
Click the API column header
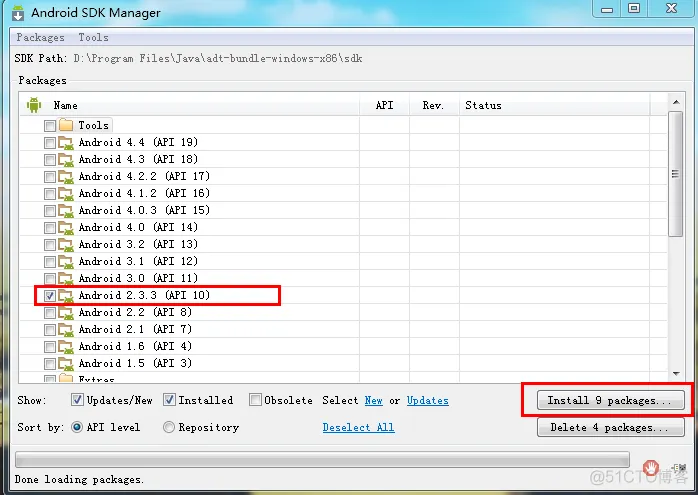(384, 105)
